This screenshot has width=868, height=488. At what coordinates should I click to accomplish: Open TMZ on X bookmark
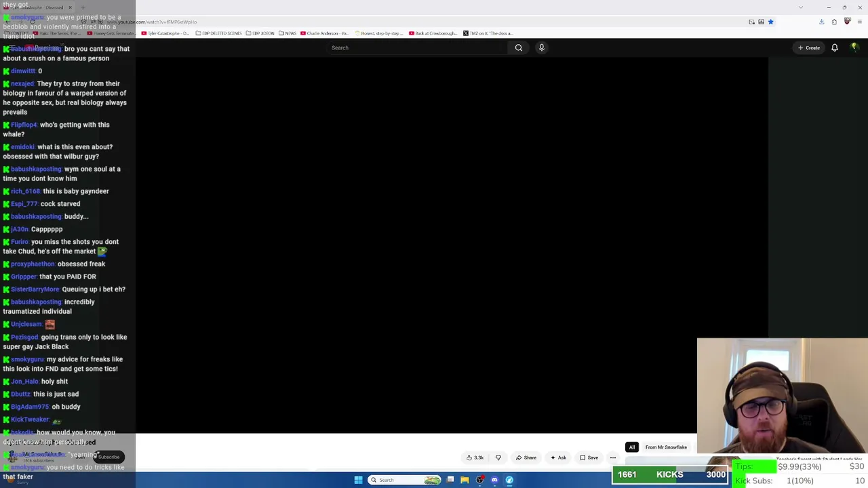coord(488,33)
